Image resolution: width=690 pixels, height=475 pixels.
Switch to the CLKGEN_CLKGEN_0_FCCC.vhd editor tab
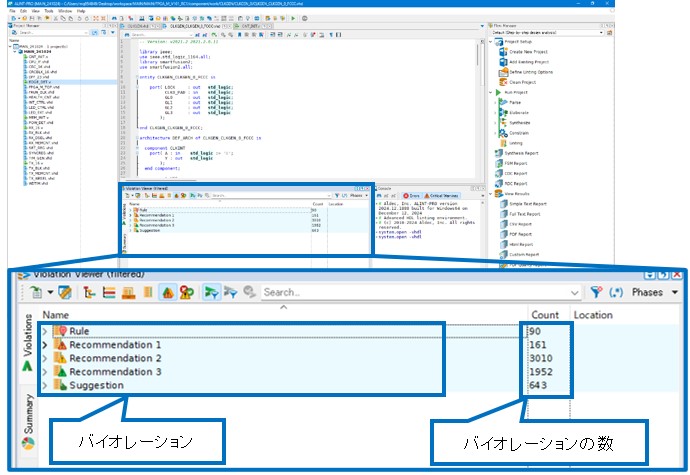pyautogui.click(x=195, y=26)
